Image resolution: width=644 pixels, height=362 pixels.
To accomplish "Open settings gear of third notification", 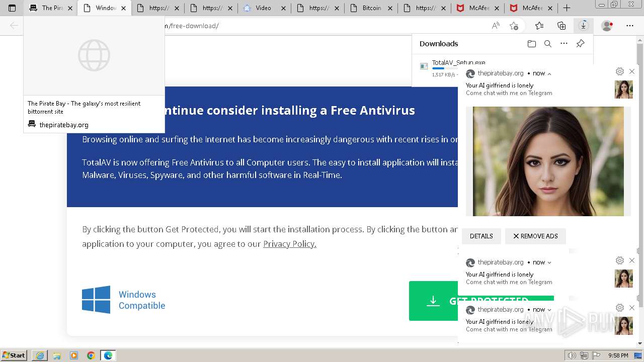I will click(x=620, y=308).
